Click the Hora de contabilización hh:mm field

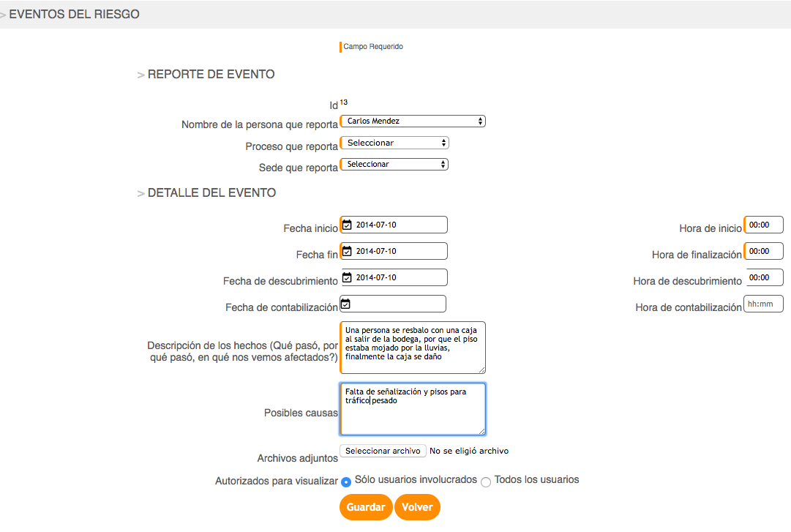coord(764,304)
